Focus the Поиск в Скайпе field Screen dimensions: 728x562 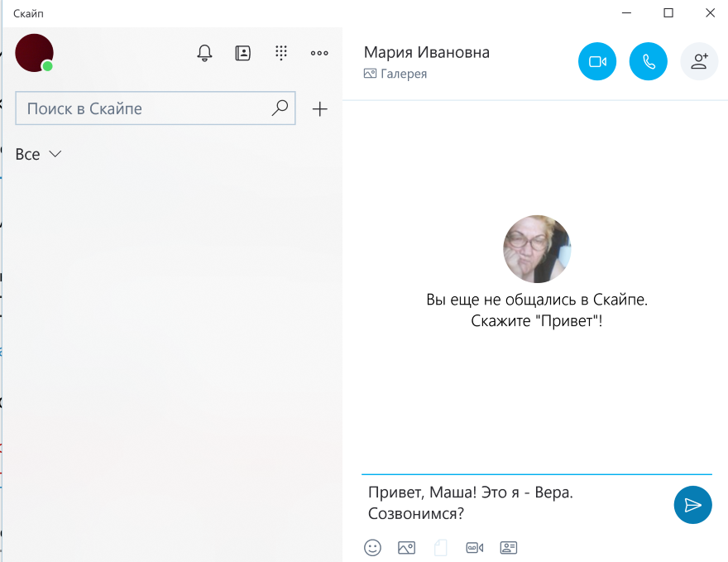point(156,108)
